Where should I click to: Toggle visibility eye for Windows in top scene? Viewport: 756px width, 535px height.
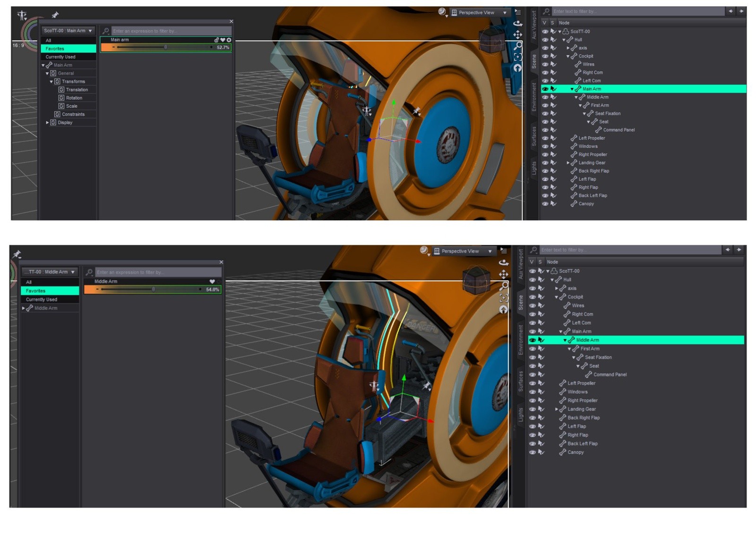tap(545, 147)
